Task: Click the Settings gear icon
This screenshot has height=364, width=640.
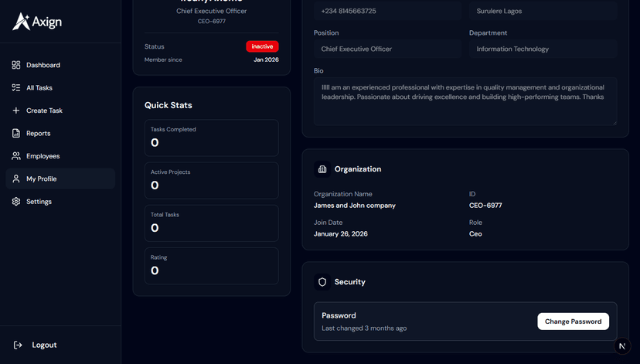Action: 16,202
